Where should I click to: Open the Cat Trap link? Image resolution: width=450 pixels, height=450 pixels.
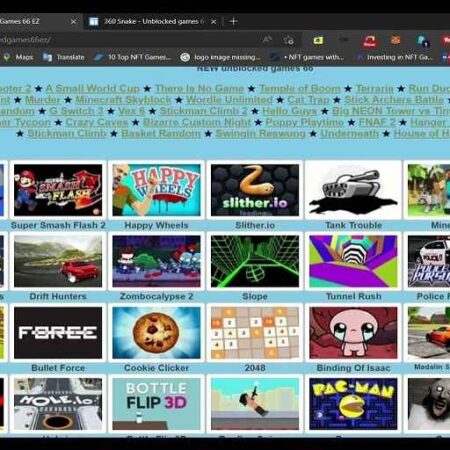[x=308, y=100]
